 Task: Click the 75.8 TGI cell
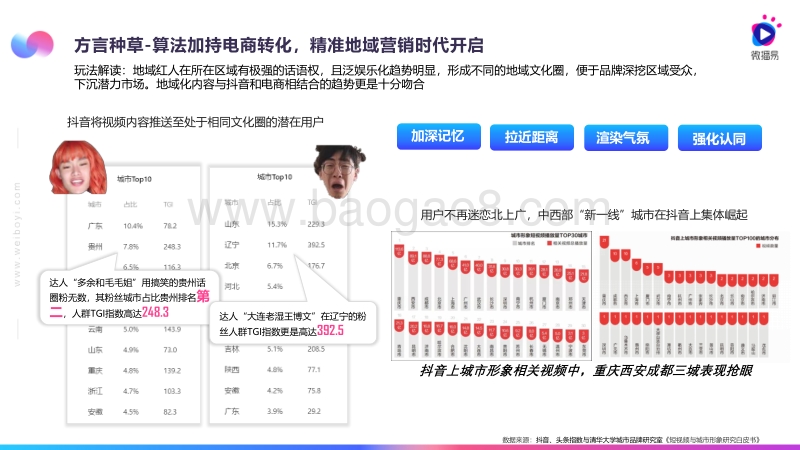[314, 390]
